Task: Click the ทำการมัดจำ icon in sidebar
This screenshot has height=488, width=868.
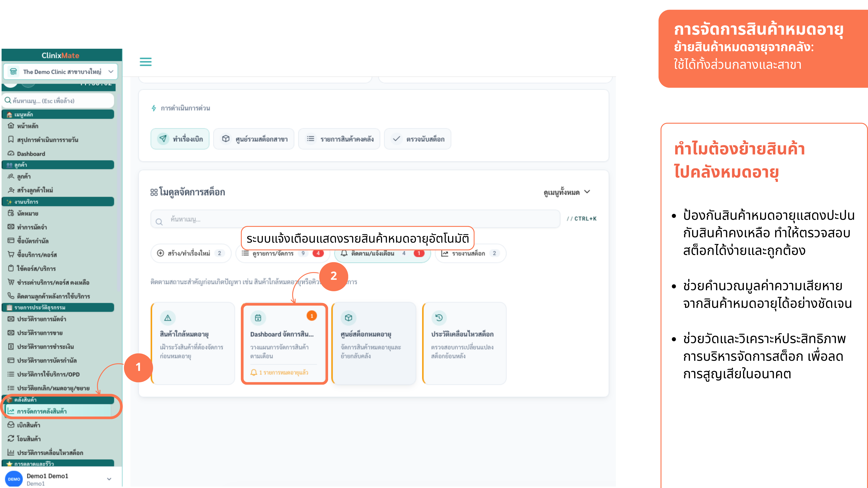Action: point(11,227)
